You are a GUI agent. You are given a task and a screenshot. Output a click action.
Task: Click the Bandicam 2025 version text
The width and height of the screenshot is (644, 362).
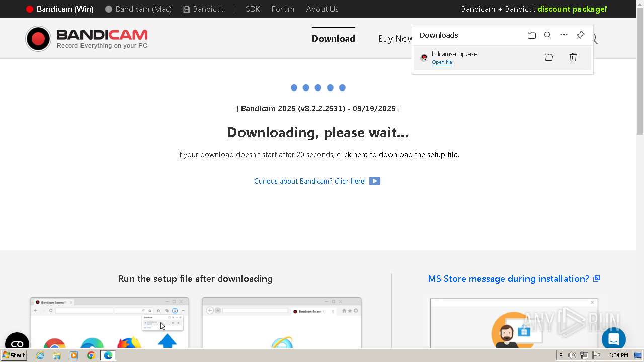pos(318,109)
